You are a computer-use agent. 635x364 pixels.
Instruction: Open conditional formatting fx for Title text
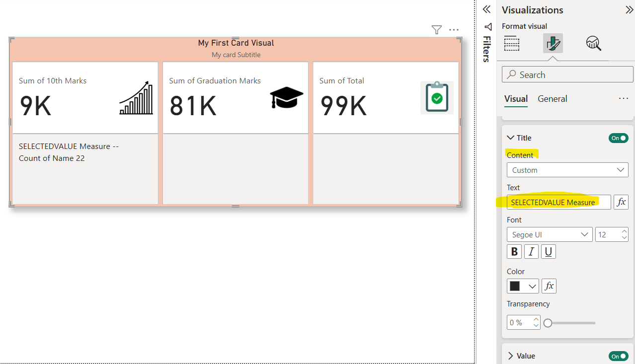point(621,202)
